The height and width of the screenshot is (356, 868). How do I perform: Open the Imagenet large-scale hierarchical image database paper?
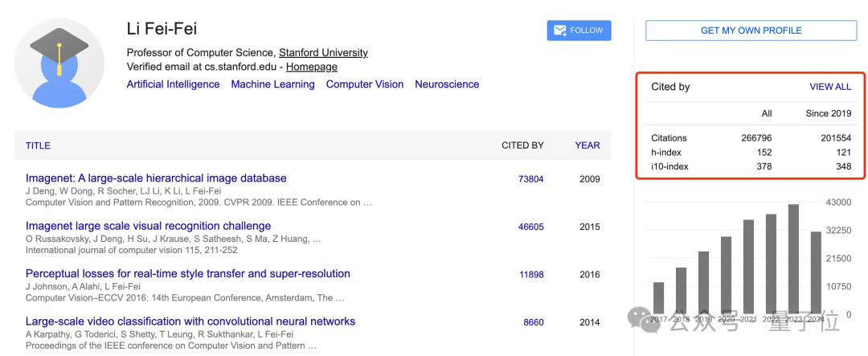(156, 178)
